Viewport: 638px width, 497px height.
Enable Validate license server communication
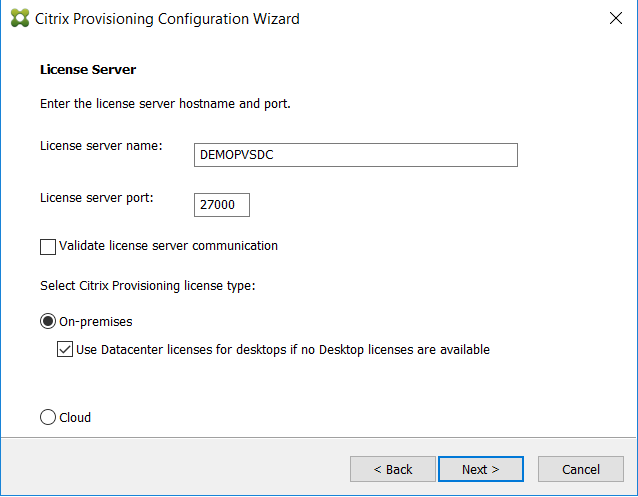(x=48, y=247)
